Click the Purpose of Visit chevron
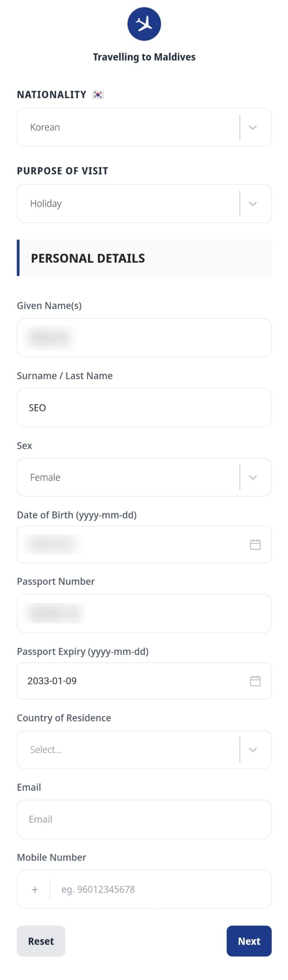288x980 pixels. pos(253,204)
